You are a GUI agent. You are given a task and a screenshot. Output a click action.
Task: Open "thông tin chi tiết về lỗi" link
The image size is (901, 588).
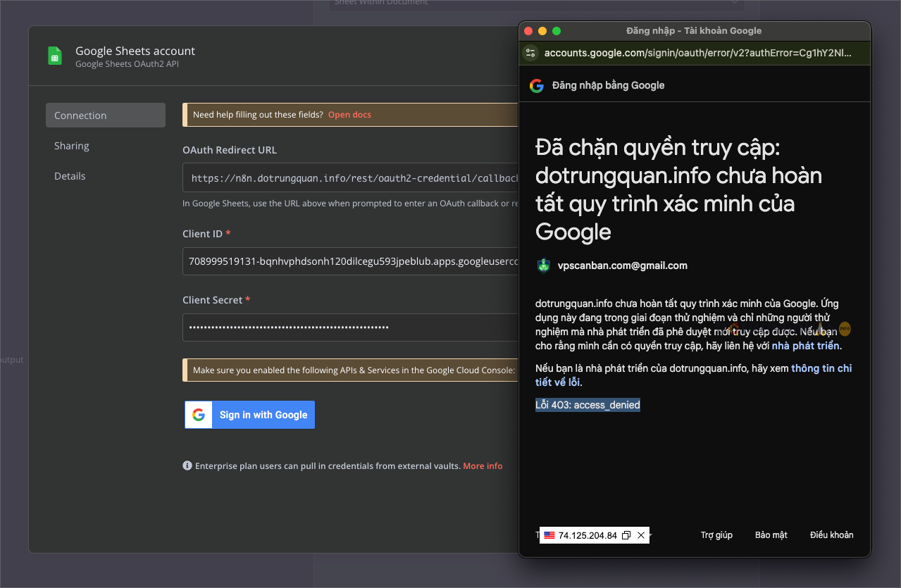click(x=694, y=375)
